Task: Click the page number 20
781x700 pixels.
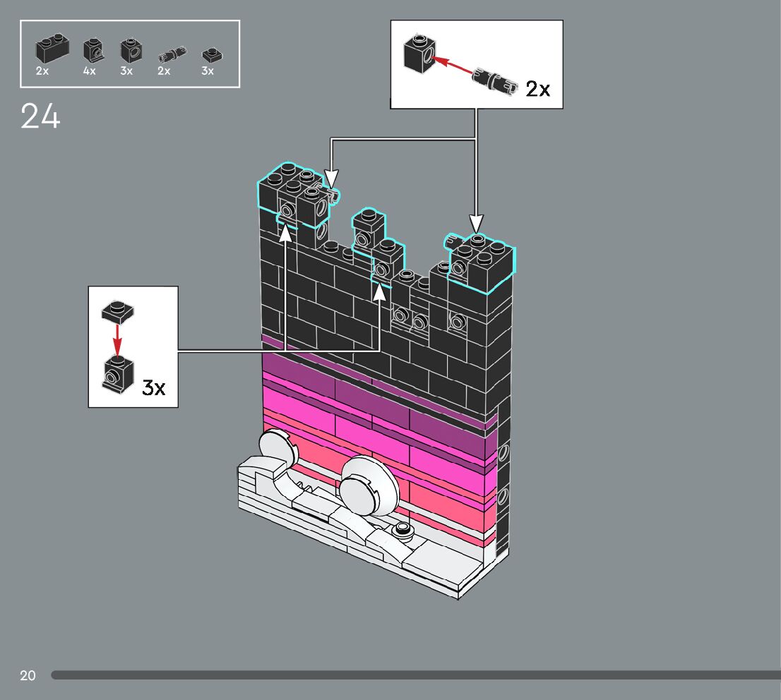Action: (x=28, y=675)
